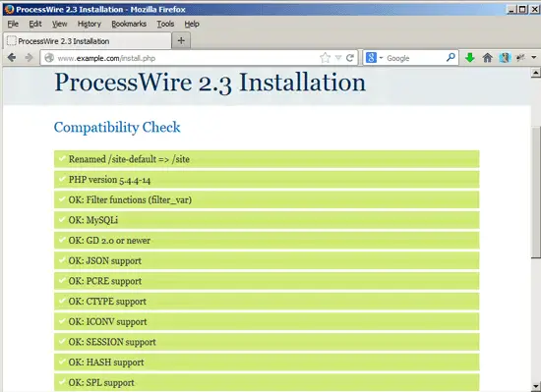Reload the page with the refresh icon

(350, 58)
